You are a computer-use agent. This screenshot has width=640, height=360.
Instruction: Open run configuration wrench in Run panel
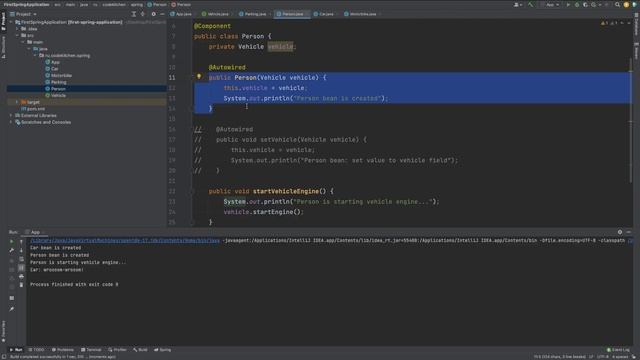11,250
